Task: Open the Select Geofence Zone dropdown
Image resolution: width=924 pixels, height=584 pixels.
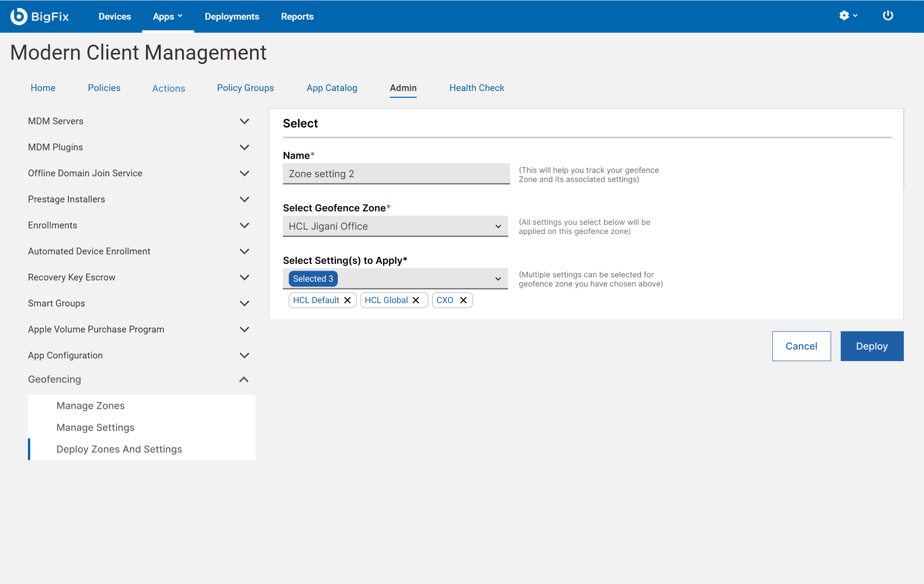Action: [396, 226]
